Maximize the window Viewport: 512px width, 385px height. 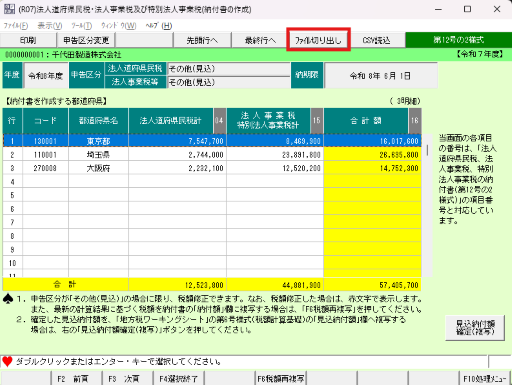point(467,9)
